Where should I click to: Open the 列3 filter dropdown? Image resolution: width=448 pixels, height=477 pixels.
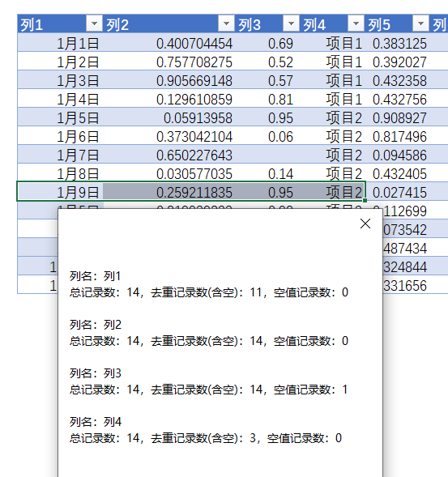[291, 23]
